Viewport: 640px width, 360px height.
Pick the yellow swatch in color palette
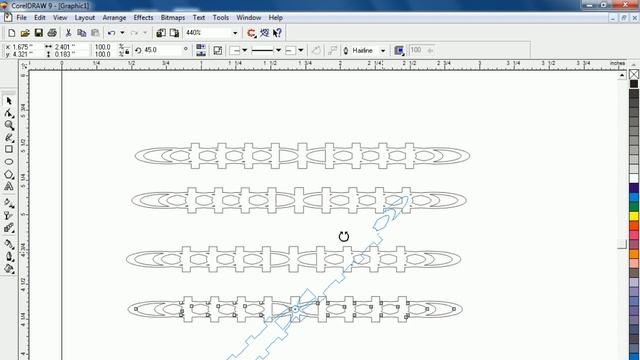pos(634,216)
